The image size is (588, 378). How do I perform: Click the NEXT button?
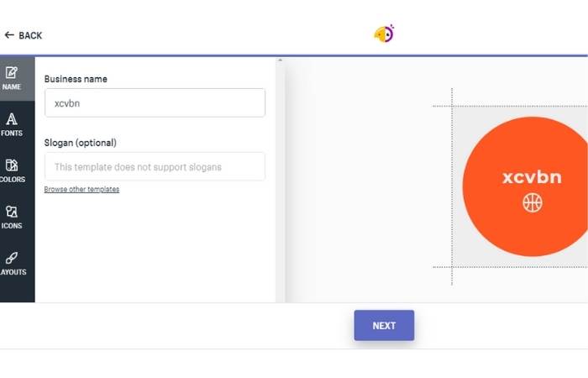coord(384,326)
